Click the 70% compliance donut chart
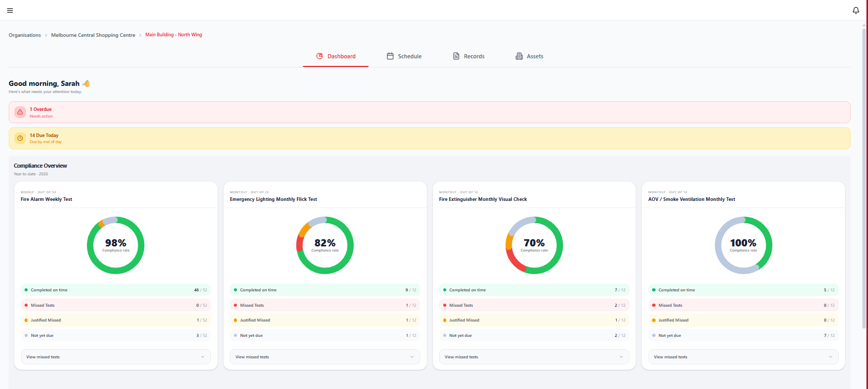The height and width of the screenshot is (389, 868). click(534, 245)
